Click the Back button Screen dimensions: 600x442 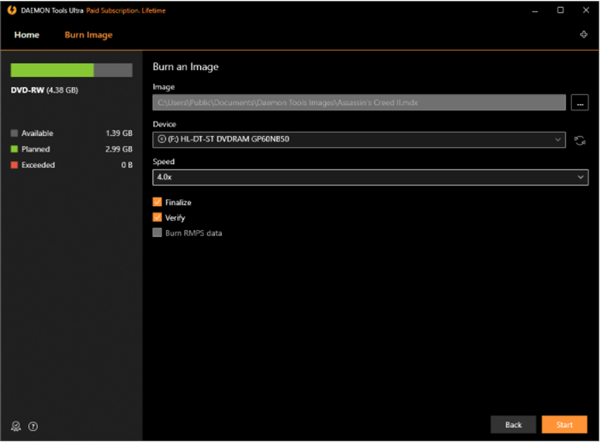click(513, 424)
